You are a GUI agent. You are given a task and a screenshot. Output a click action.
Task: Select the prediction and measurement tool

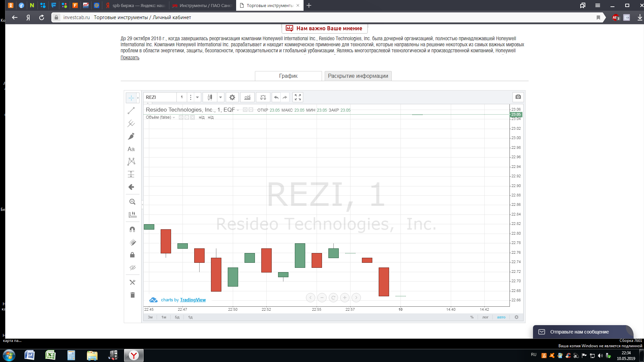pyautogui.click(x=131, y=174)
